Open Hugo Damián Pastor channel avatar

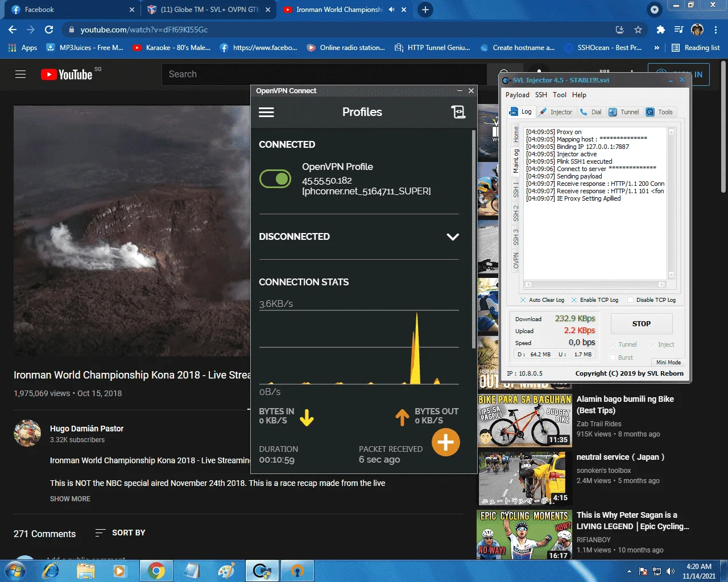(x=27, y=433)
